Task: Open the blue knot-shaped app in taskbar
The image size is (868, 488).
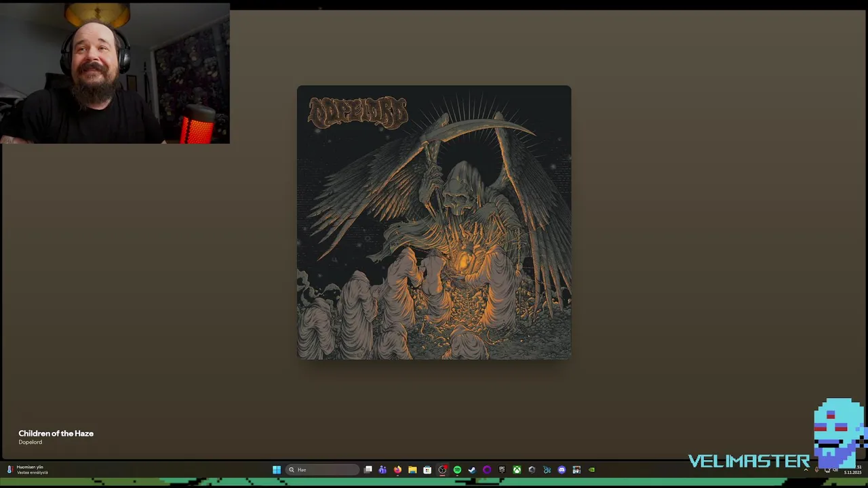Action: point(547,470)
